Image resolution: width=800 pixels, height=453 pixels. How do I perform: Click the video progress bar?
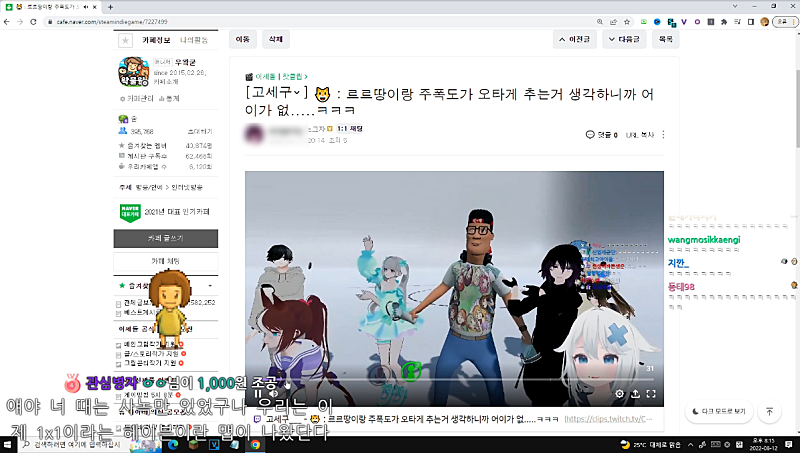click(454, 380)
